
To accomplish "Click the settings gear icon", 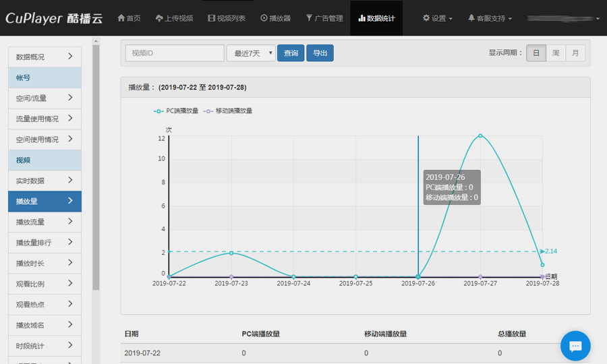I will (x=426, y=18).
